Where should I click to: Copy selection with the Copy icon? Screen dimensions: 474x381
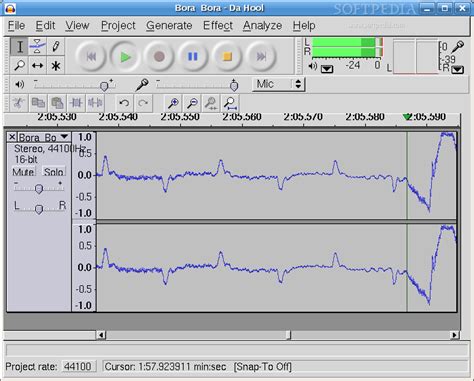38,103
